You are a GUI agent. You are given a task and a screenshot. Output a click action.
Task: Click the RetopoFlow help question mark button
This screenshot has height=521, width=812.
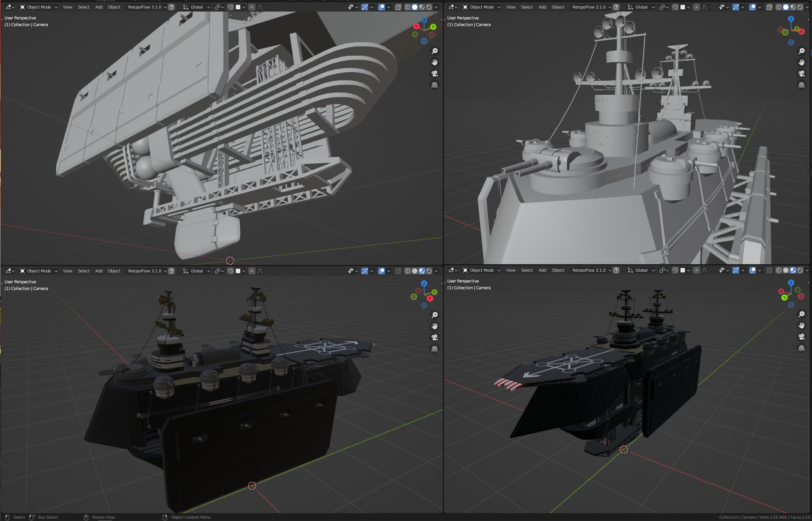point(171,7)
